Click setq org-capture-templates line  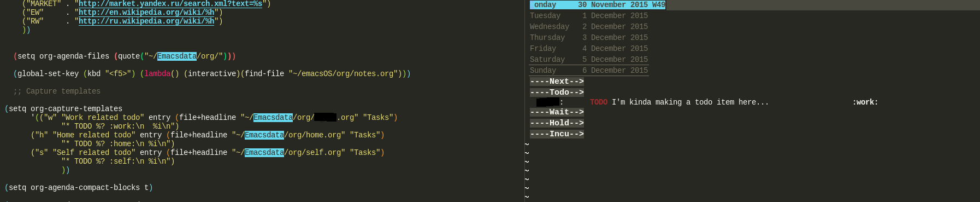(x=63, y=109)
